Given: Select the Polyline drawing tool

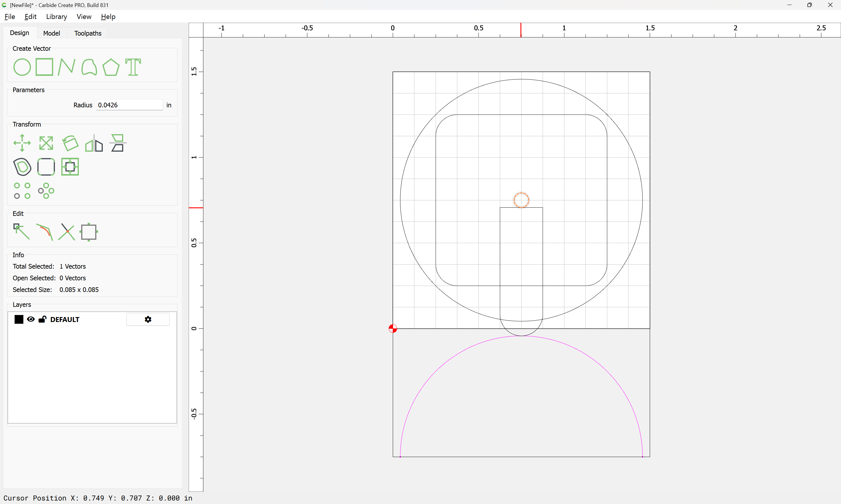Looking at the screenshot, I should pos(66,67).
